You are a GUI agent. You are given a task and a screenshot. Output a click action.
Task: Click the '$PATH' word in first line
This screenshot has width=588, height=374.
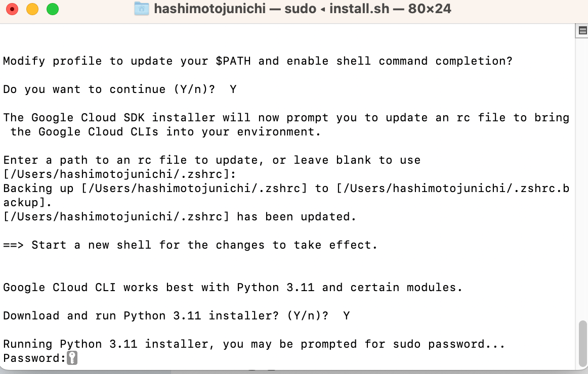[x=233, y=61]
